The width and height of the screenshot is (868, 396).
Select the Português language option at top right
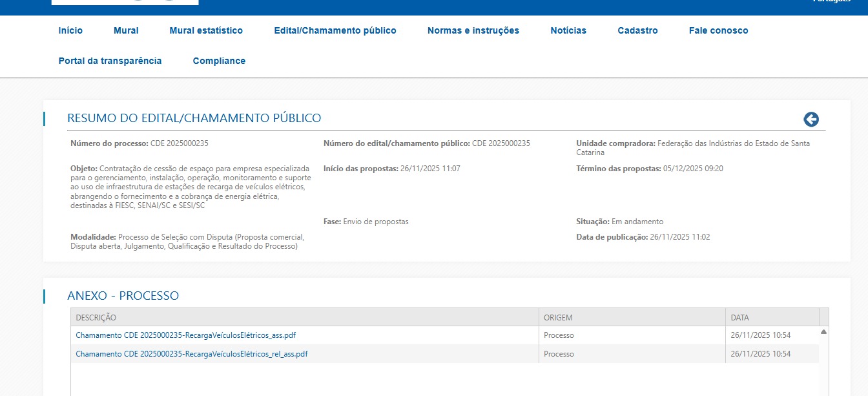pyautogui.click(x=832, y=2)
